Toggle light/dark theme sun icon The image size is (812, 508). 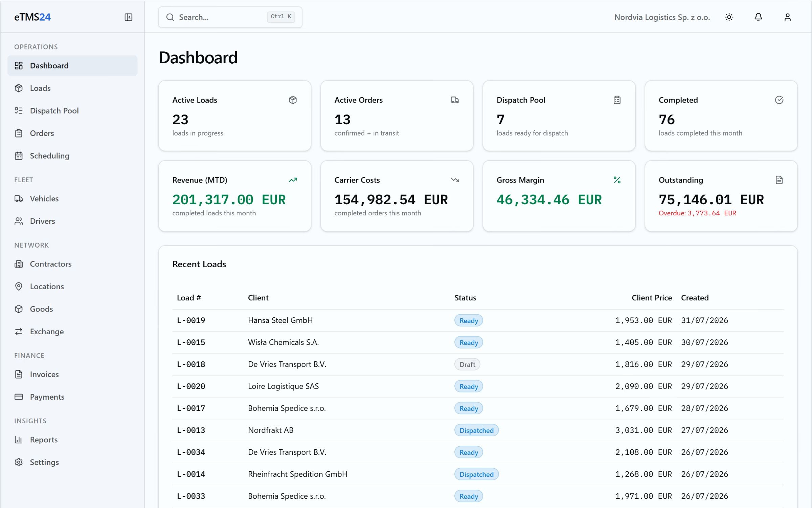(x=729, y=17)
